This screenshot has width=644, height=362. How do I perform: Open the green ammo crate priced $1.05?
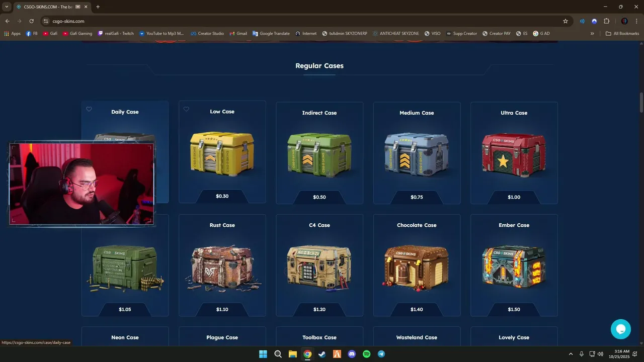click(x=125, y=268)
